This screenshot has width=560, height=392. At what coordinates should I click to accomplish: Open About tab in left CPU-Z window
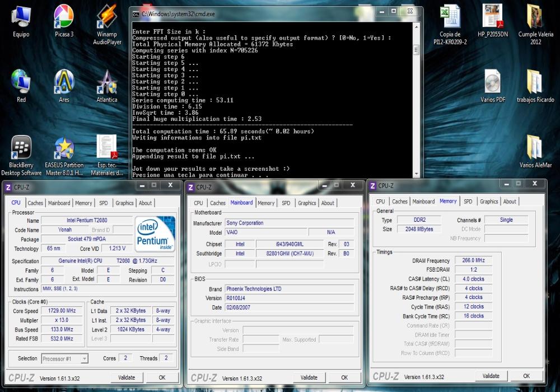tap(146, 203)
